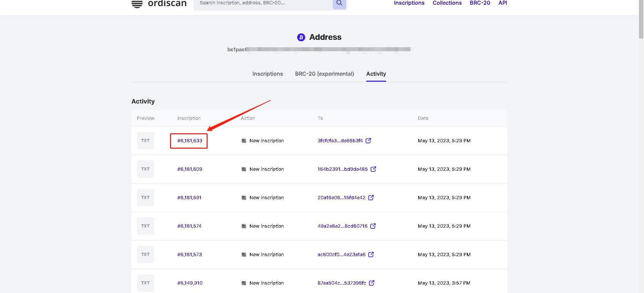The width and height of the screenshot is (644, 293).
Task: Focus the inscription search input field
Action: click(x=262, y=3)
